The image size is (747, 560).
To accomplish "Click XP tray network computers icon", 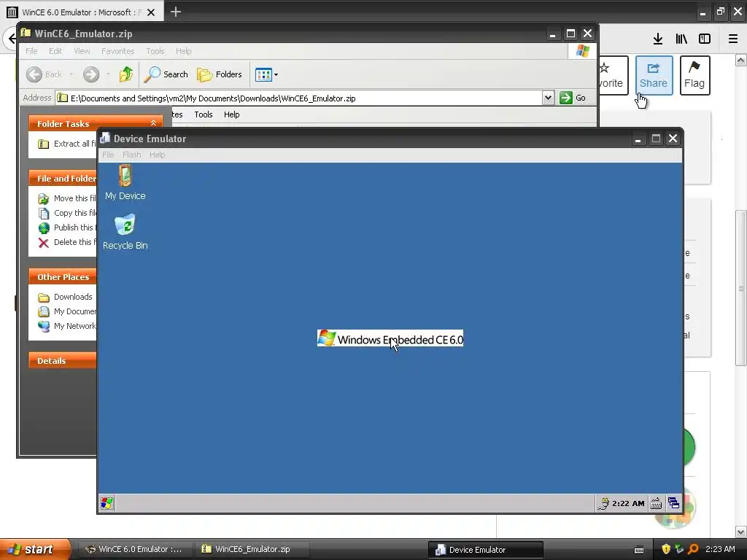I will pos(680,549).
